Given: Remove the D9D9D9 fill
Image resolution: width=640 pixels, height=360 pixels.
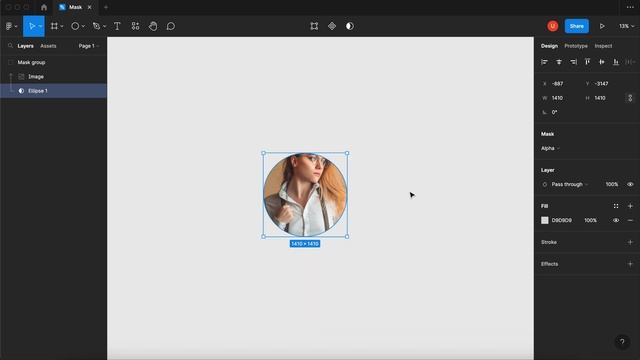Looking at the screenshot, I should click(630, 220).
